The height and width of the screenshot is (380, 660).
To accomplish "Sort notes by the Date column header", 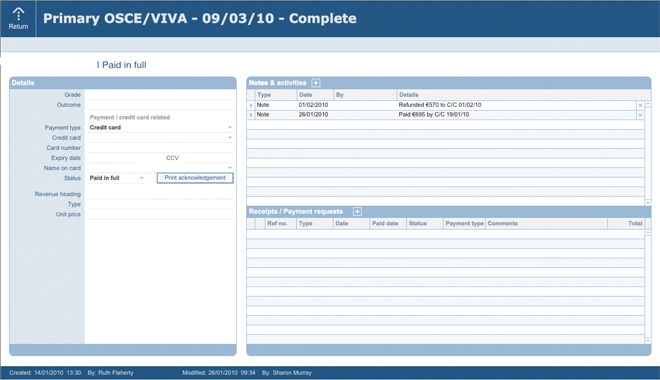I will [x=315, y=95].
